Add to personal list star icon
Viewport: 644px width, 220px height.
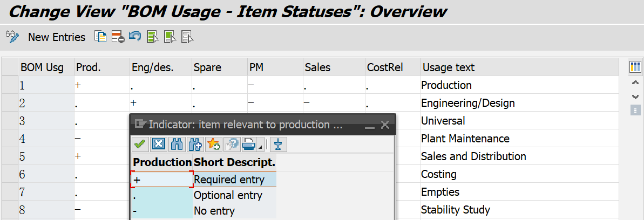pos(213,144)
